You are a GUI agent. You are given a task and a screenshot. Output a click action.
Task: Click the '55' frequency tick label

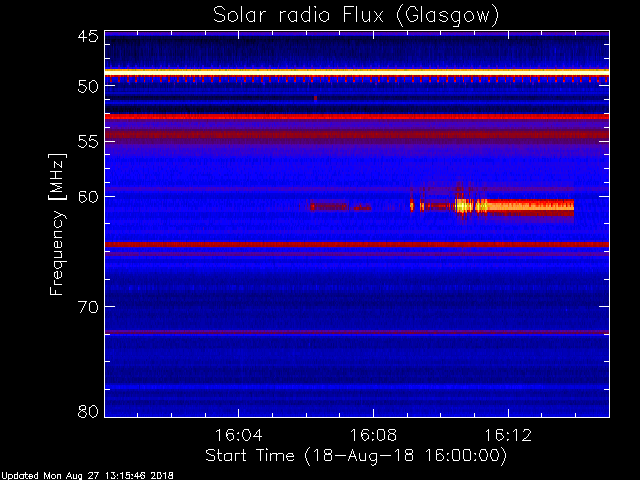tap(88, 142)
